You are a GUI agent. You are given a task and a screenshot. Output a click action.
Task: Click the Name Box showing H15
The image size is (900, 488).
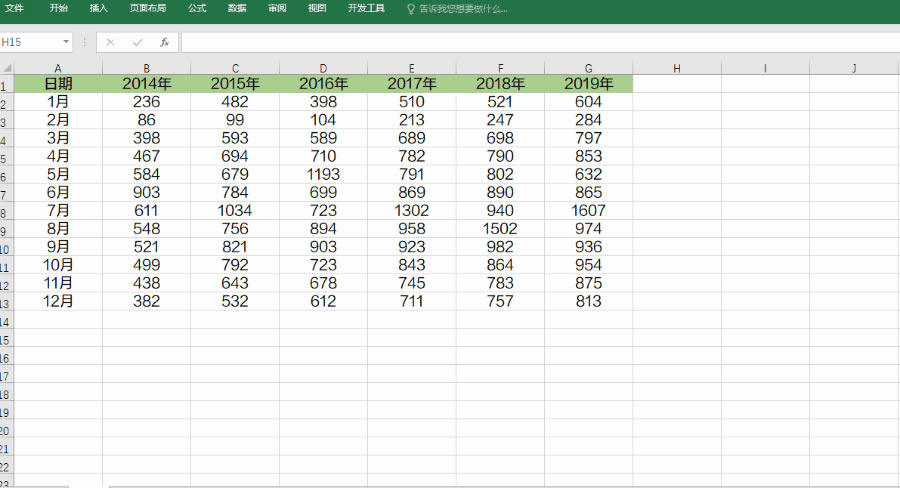(x=30, y=42)
